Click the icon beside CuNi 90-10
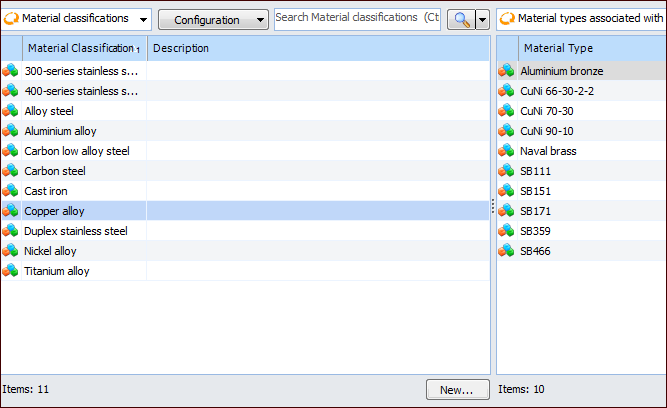 click(x=506, y=131)
